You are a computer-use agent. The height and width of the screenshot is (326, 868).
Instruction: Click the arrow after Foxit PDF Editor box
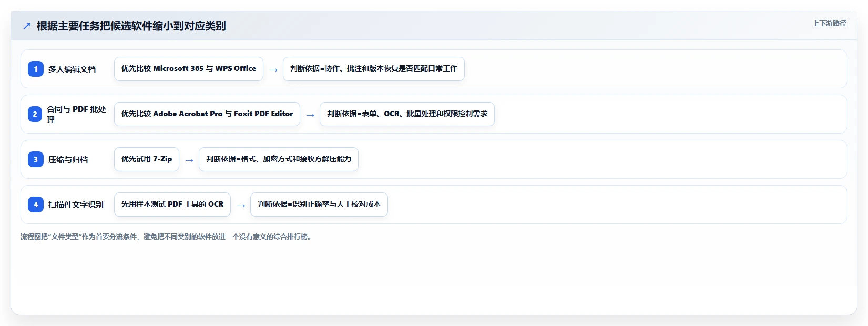click(310, 115)
